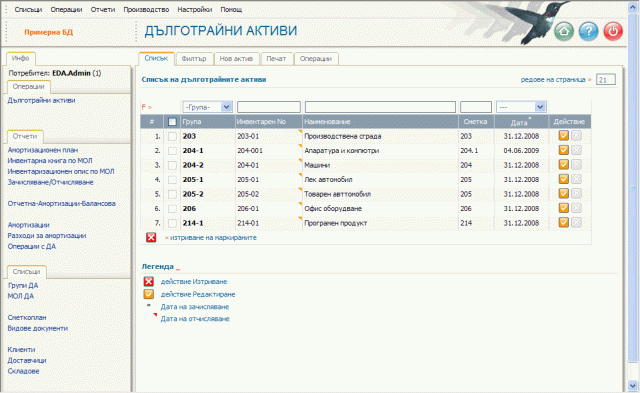Click edit icon for Програмен продукт row
640x393 pixels.
click(564, 223)
